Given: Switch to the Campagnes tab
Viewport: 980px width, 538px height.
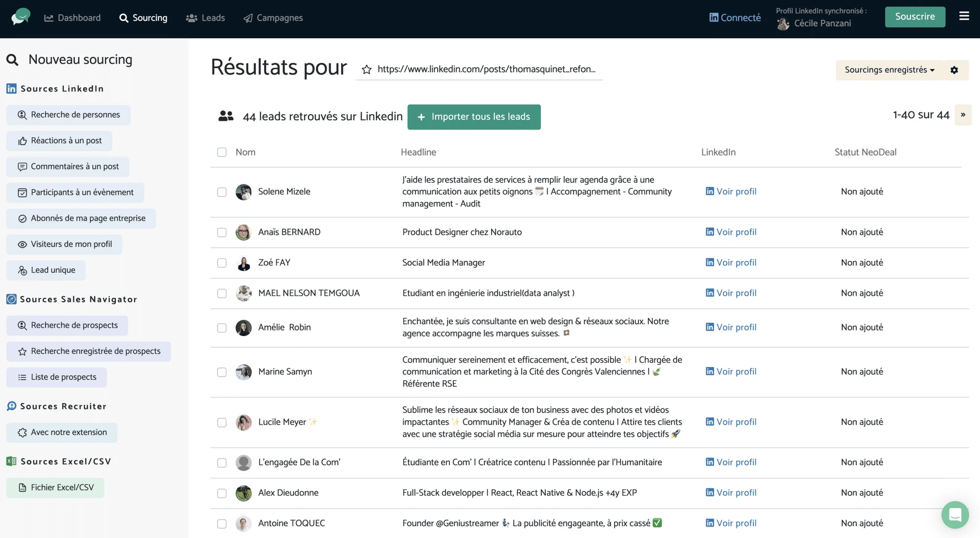Looking at the screenshot, I should click(273, 18).
